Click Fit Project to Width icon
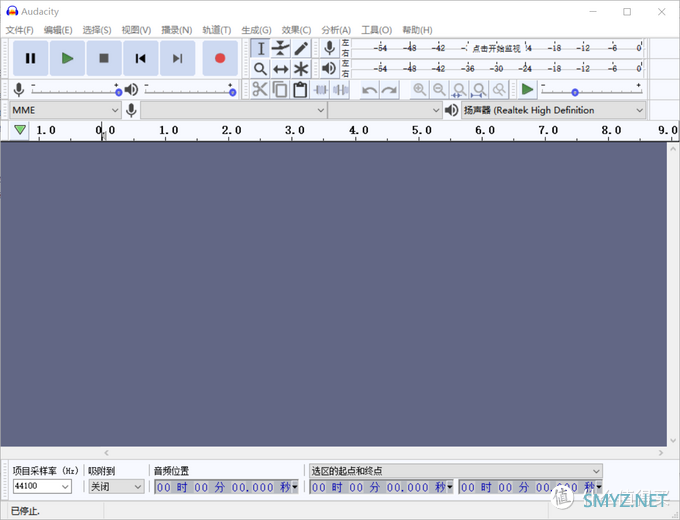 coord(479,90)
